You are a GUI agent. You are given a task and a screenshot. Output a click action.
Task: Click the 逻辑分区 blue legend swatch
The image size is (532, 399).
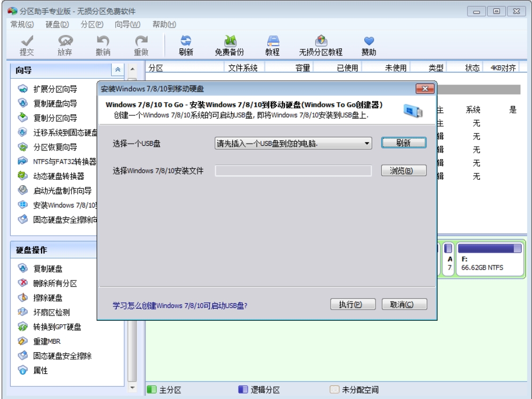tap(243, 389)
